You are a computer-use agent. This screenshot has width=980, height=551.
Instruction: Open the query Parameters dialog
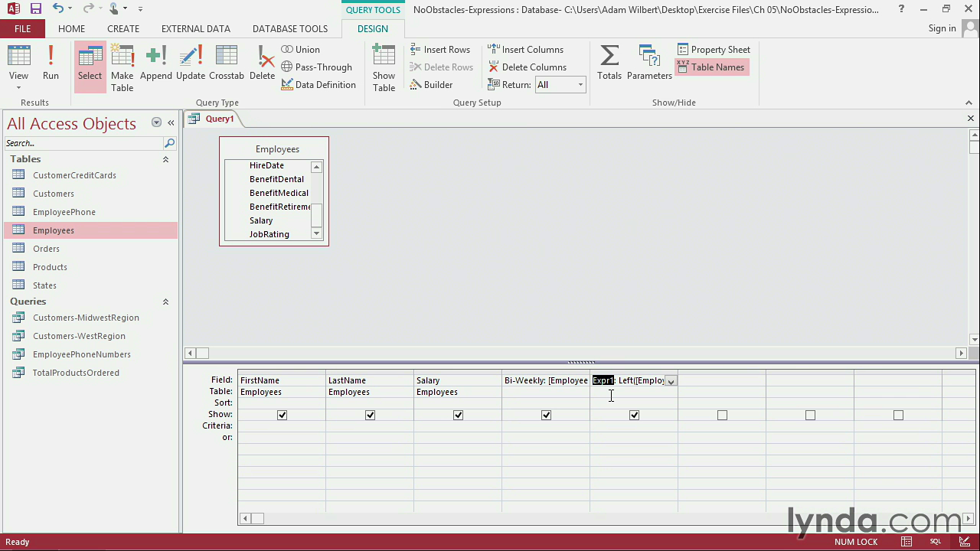pyautogui.click(x=649, y=63)
